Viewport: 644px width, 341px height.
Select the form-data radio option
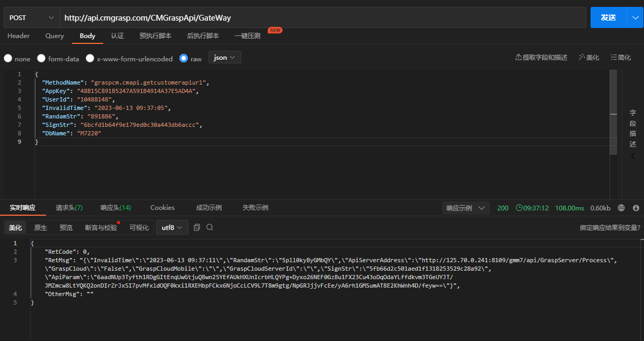tap(42, 59)
